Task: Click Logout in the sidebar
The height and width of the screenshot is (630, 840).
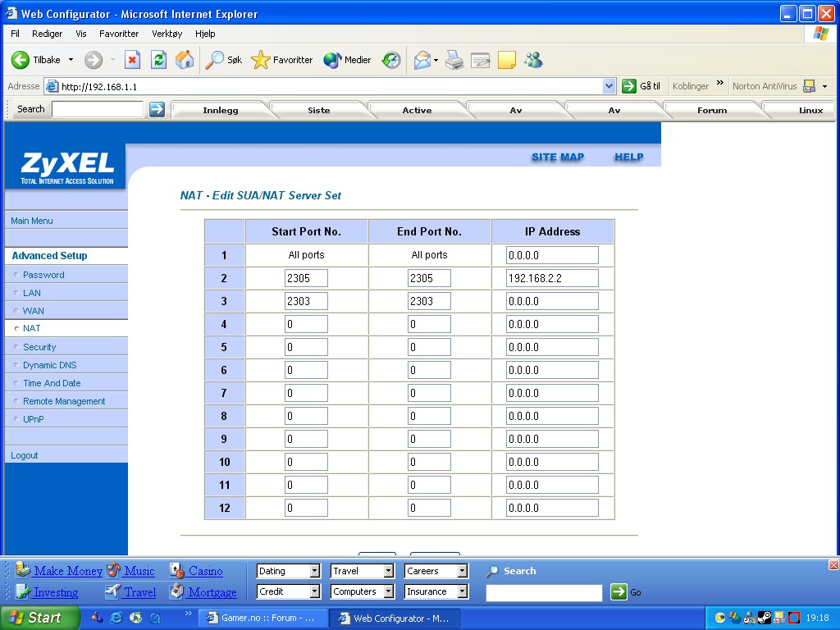Action: pos(25,455)
